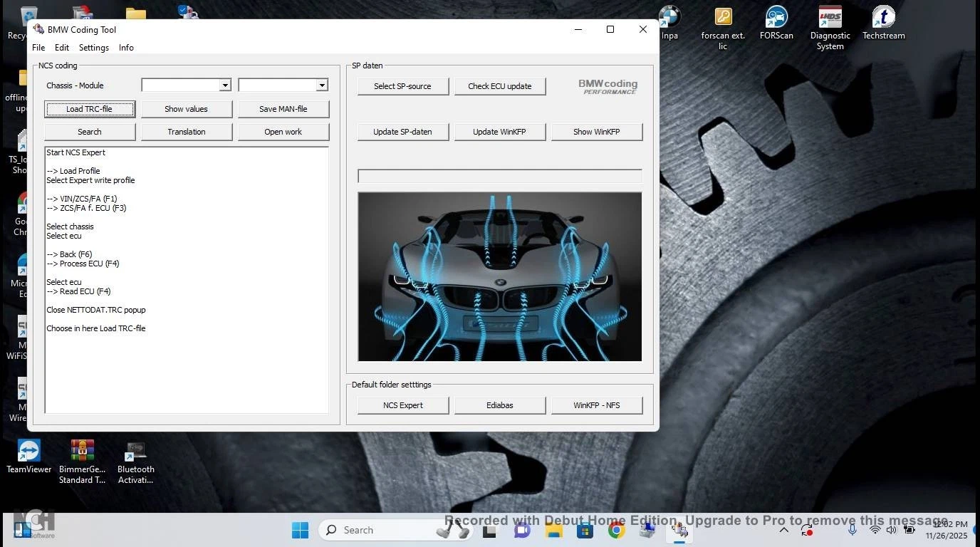
Task: Launch the Techstream desktop shortcut
Action: tap(884, 23)
